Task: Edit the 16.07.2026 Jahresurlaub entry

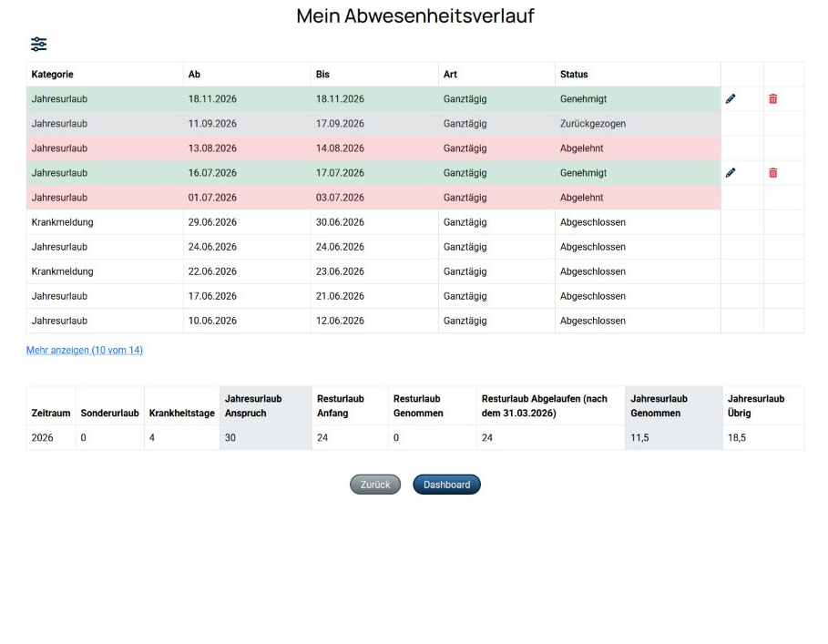Action: point(731,172)
